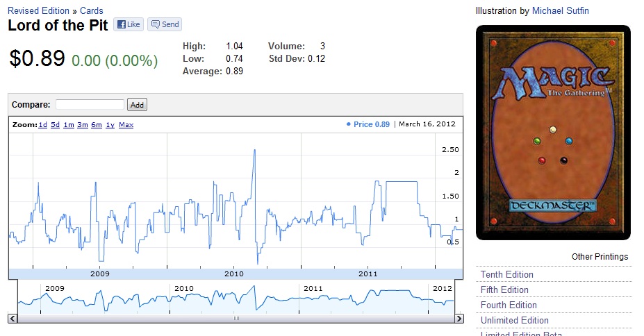Screen dimensions: 644x336
Task: Zoom chart to 1y
Action: (x=110, y=125)
